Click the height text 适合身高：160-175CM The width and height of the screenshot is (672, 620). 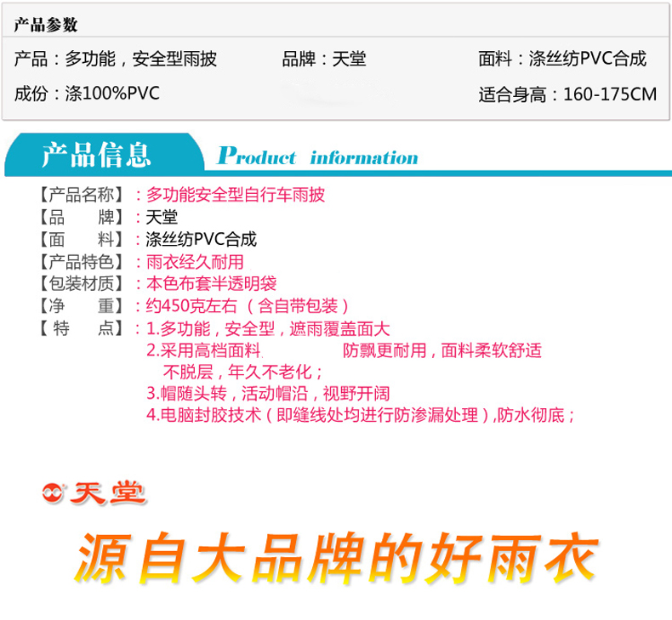tap(567, 94)
